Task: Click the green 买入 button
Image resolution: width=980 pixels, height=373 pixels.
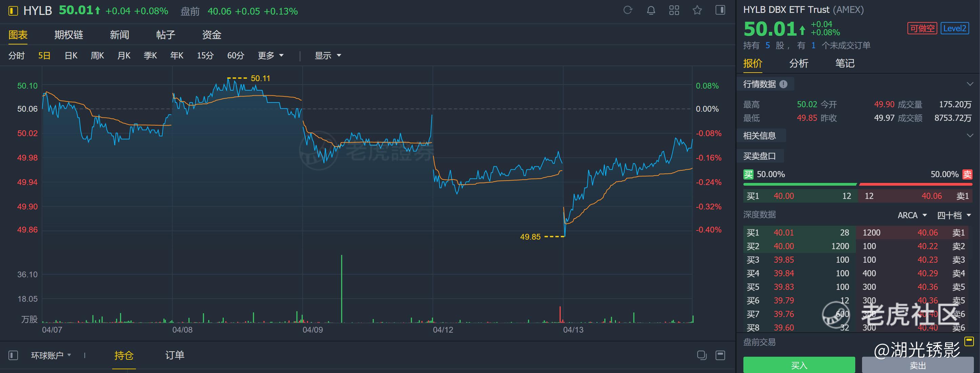Action: coord(799,365)
